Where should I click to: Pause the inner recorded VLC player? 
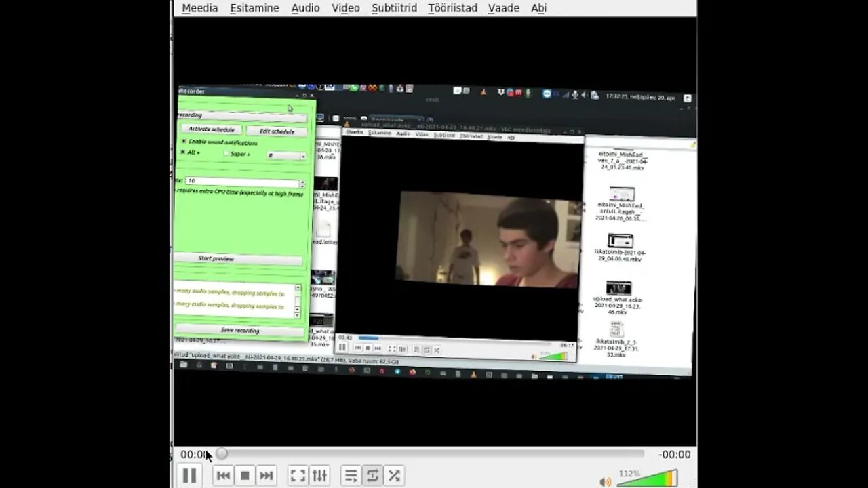click(x=342, y=347)
